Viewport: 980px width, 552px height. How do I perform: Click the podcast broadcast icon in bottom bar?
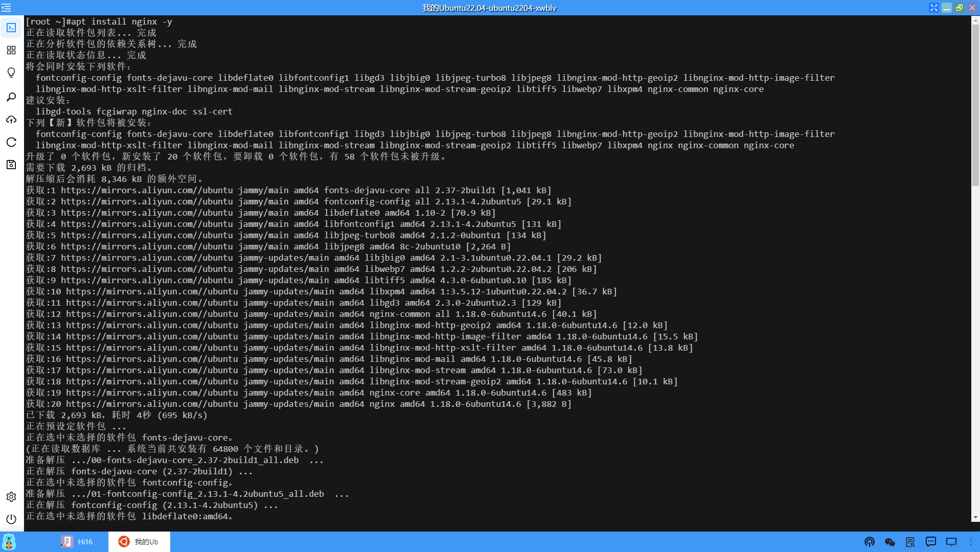coord(870,542)
